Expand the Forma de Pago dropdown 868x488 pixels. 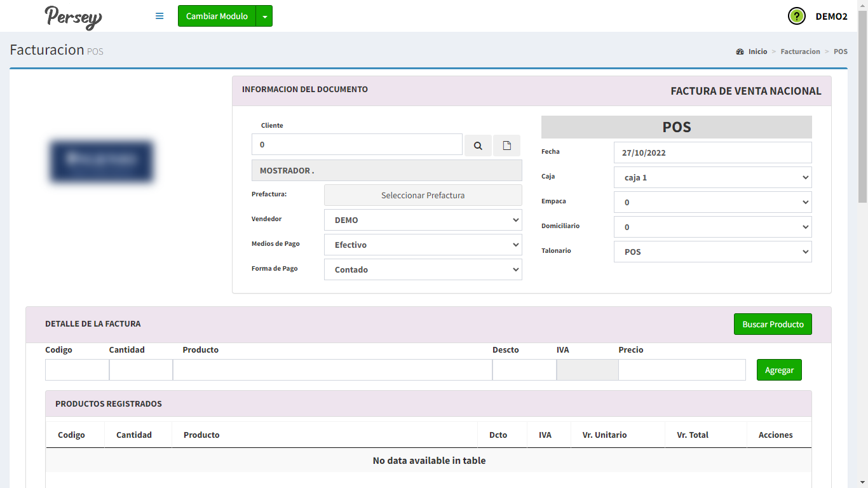[423, 269]
